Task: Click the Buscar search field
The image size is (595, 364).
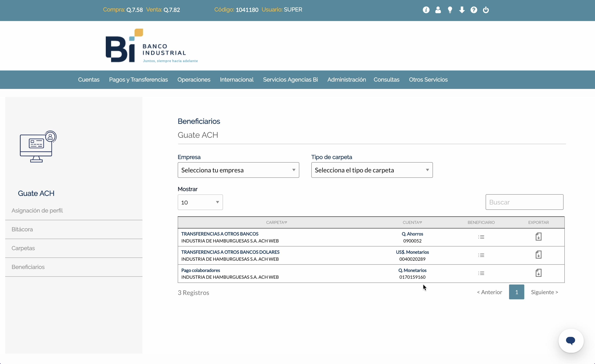Action: pos(524,202)
